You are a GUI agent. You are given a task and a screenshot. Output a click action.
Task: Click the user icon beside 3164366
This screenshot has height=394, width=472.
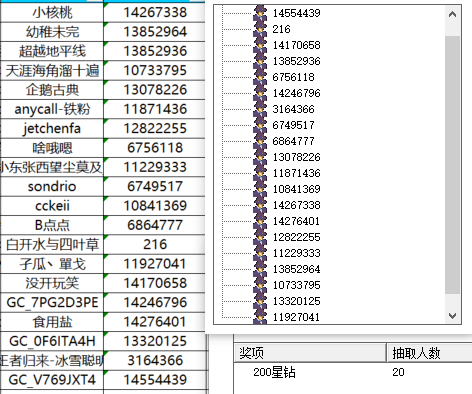pos(260,109)
